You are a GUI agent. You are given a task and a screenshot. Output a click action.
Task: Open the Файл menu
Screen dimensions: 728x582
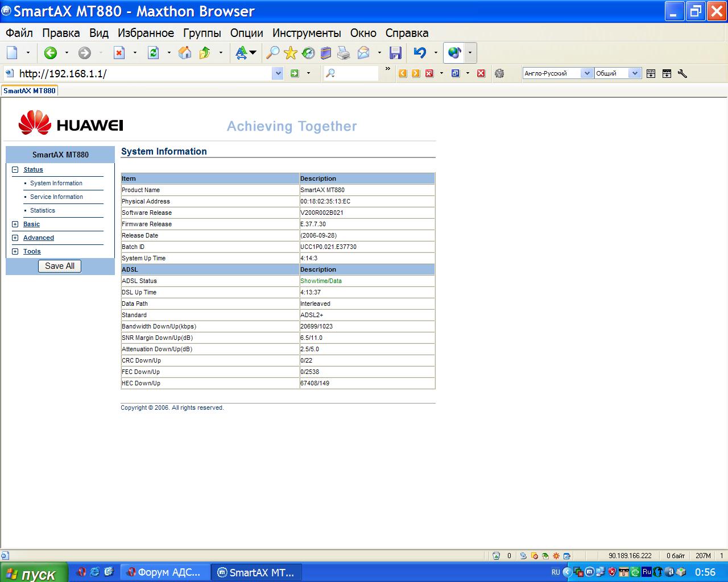click(19, 33)
